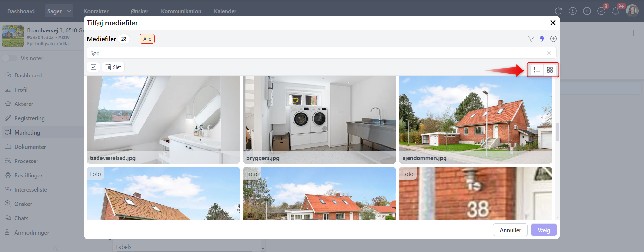The height and width of the screenshot is (252, 644).
Task: Click the Slet delete button
Action: pyautogui.click(x=113, y=67)
